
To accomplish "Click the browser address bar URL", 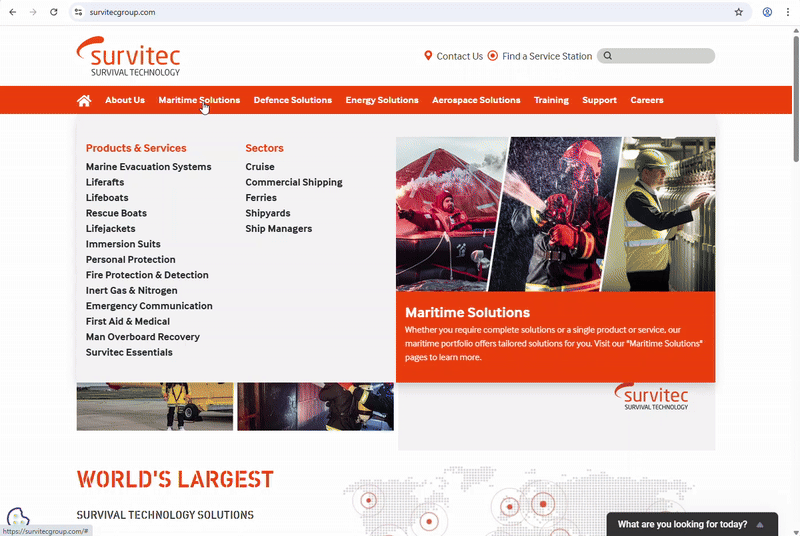I will 122,12.
